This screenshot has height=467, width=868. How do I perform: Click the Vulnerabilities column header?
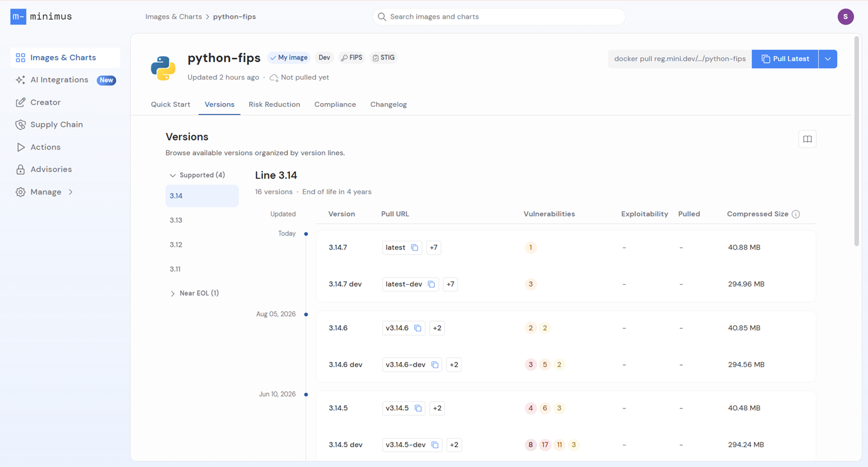[549, 214]
